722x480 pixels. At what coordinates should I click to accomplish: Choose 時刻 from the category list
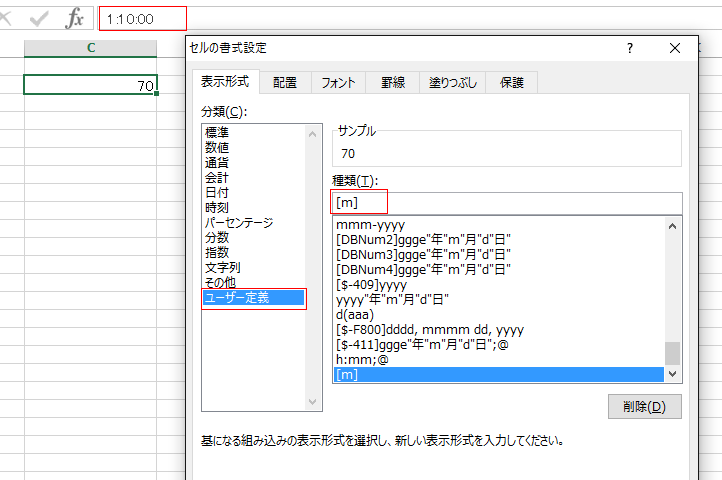pyautogui.click(x=217, y=207)
